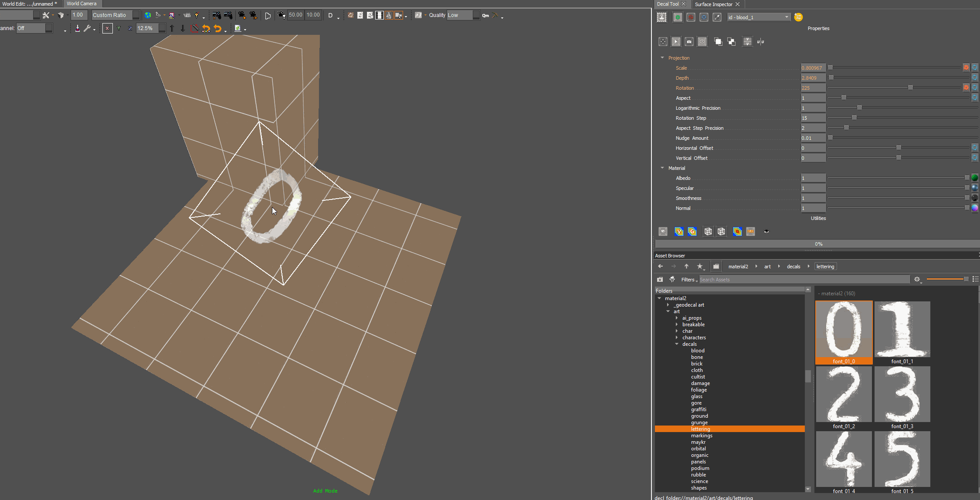This screenshot has width=980, height=500.
Task: Click the wrench tool icon in toolbar
Action: 87,28
